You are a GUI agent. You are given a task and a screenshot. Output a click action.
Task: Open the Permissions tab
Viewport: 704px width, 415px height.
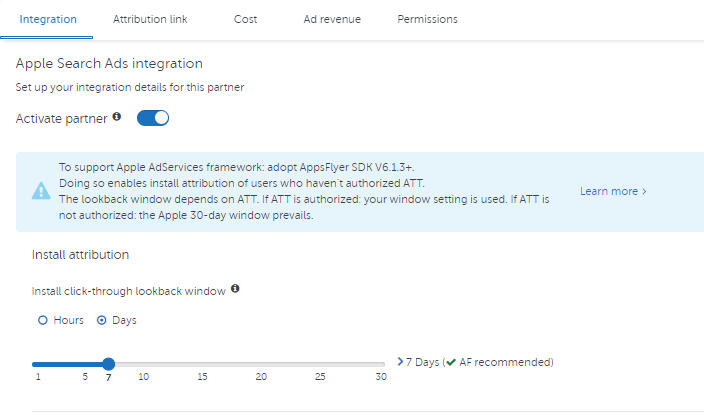(427, 19)
